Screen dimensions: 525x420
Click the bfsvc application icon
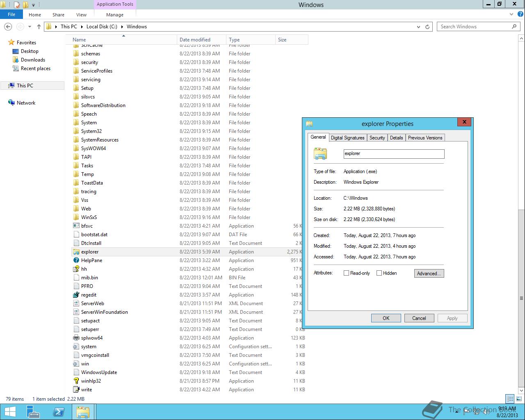(76, 226)
